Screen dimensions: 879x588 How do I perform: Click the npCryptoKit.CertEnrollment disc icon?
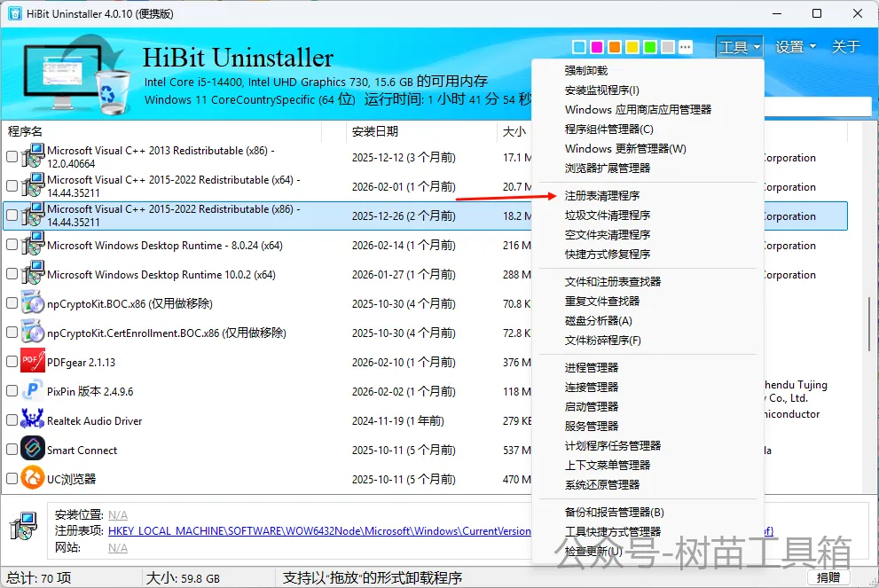coord(33,332)
